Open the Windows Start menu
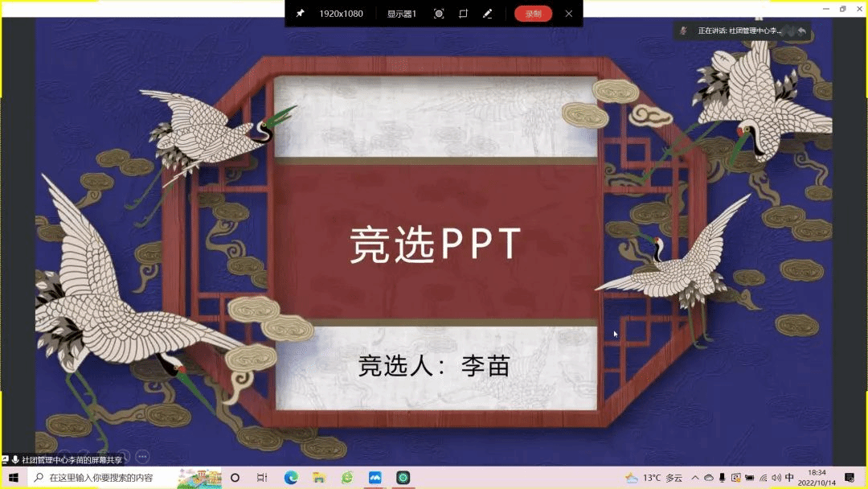This screenshot has width=868, height=489. point(13,478)
